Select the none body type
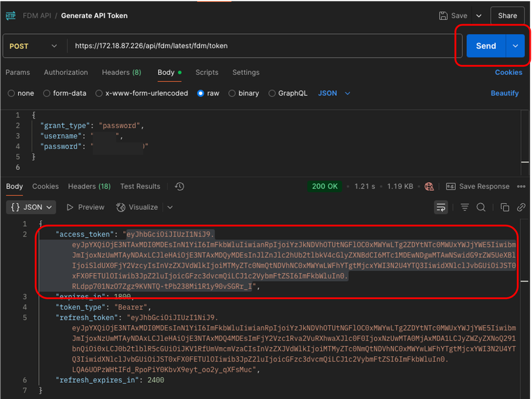 click(x=11, y=93)
